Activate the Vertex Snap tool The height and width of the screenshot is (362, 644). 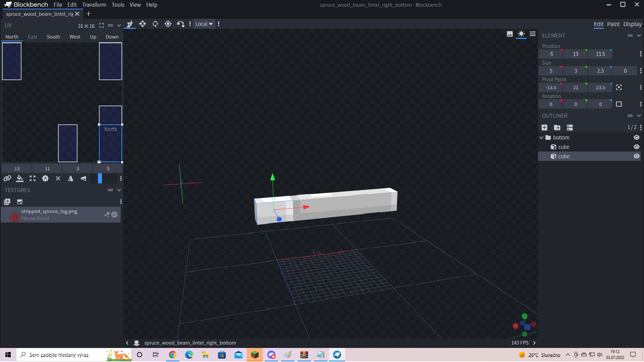coord(180,24)
